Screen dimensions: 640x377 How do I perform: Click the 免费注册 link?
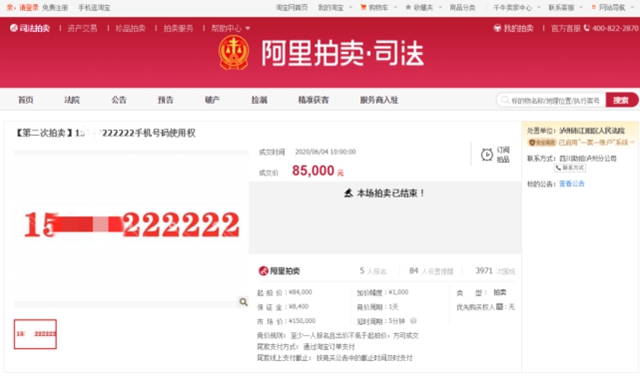pos(55,7)
